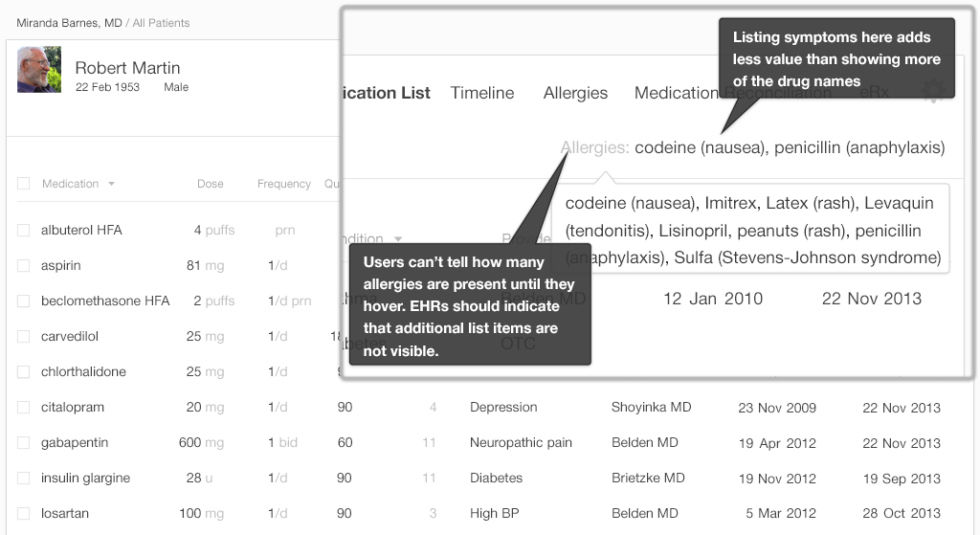The image size is (980, 535).
Task: Toggle the select-all medications header checkbox
Action: point(24,184)
